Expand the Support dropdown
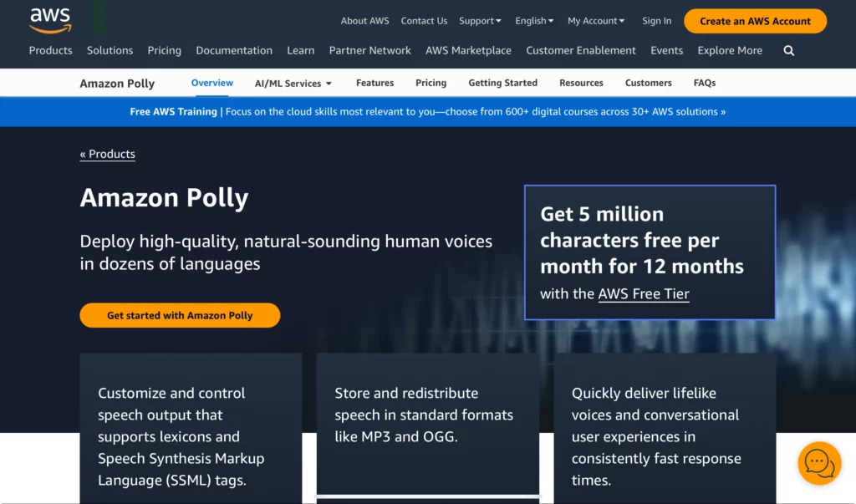Screen dimensions: 856x504 [x=480, y=21]
